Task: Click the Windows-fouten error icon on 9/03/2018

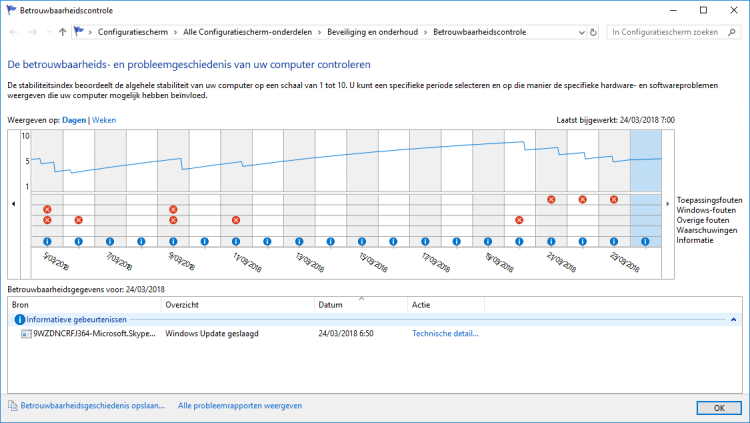Action: [x=173, y=210]
